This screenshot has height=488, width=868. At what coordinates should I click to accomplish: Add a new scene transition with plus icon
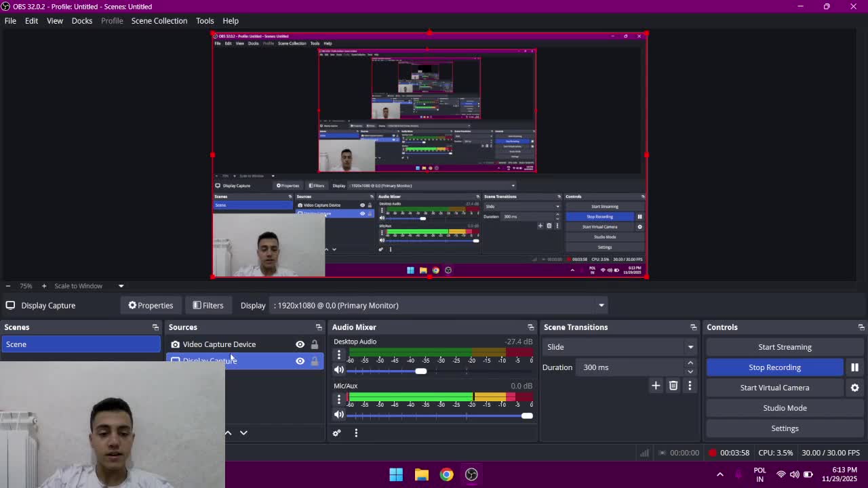[x=655, y=386]
